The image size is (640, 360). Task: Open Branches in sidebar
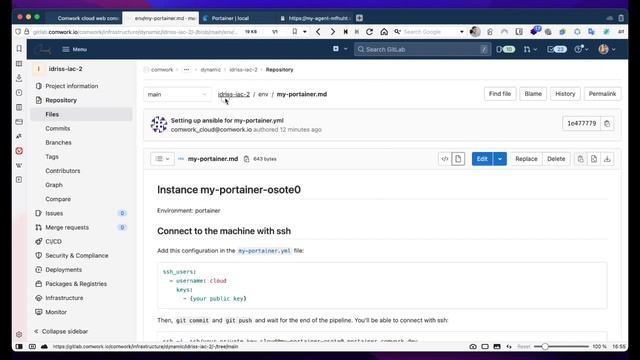coord(58,142)
